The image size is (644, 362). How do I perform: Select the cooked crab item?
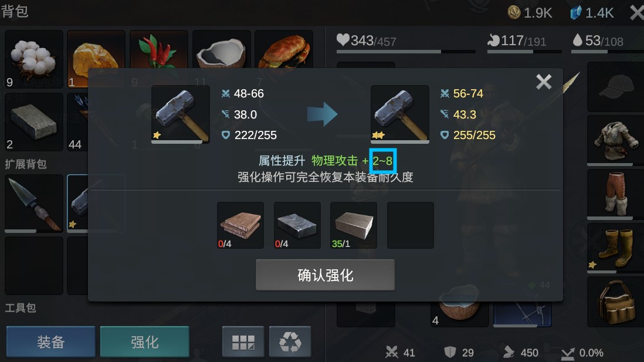pyautogui.click(x=284, y=49)
